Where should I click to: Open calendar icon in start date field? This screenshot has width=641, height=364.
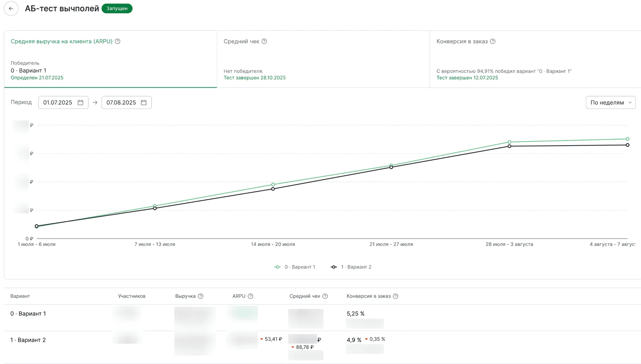[x=81, y=103]
